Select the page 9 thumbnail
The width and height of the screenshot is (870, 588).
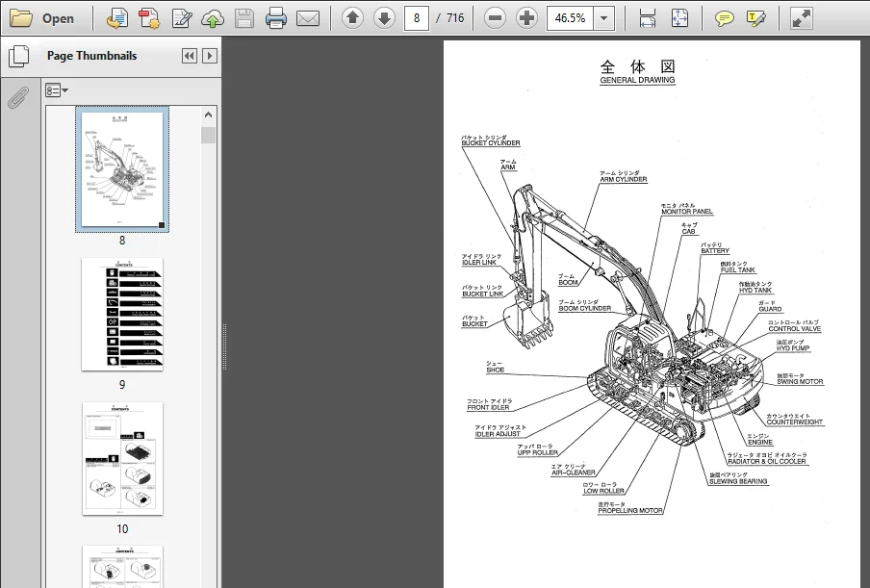122,314
